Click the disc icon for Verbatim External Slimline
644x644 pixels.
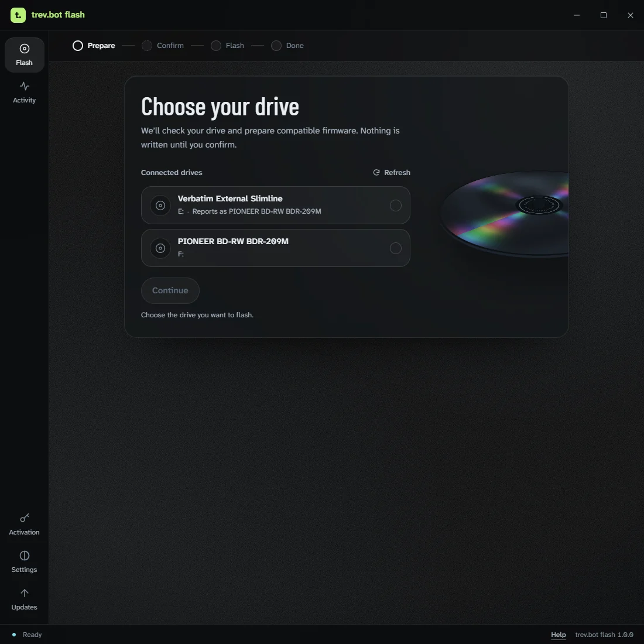tap(160, 205)
